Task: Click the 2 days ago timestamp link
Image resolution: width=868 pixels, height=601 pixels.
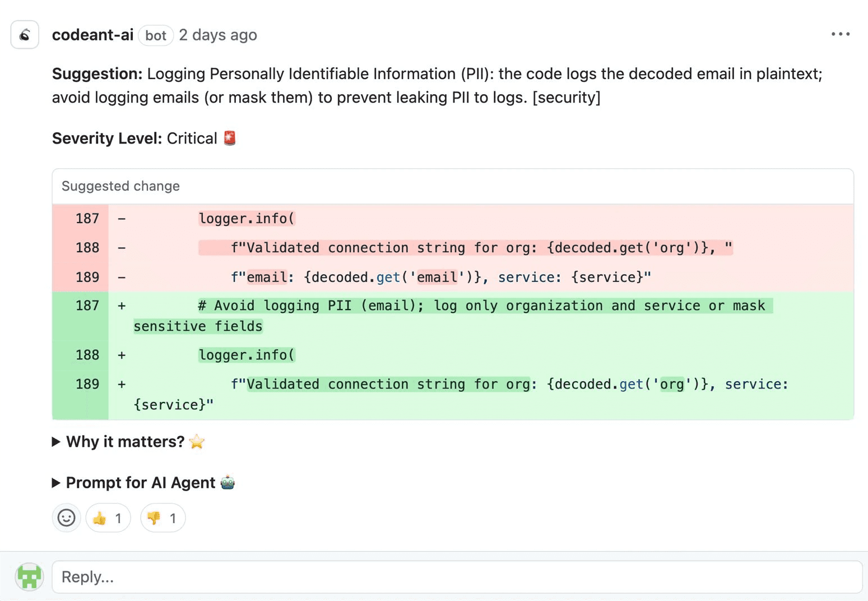Action: (218, 35)
